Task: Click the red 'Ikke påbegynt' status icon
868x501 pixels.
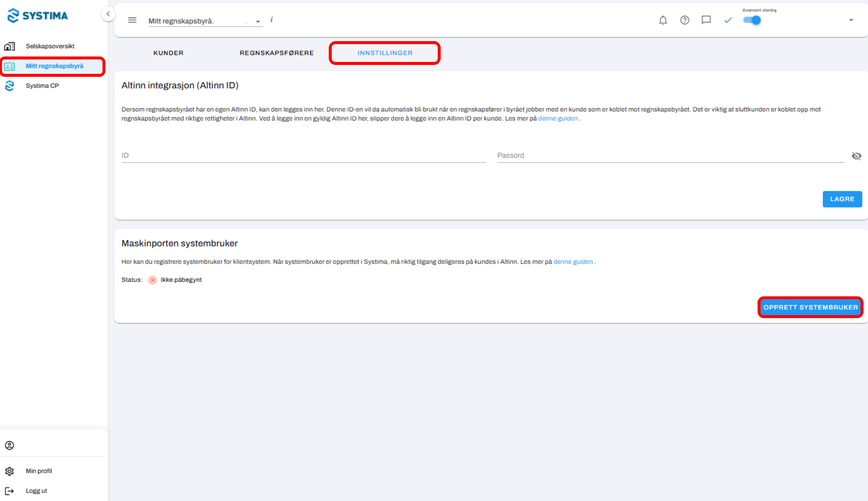Action: tap(153, 280)
